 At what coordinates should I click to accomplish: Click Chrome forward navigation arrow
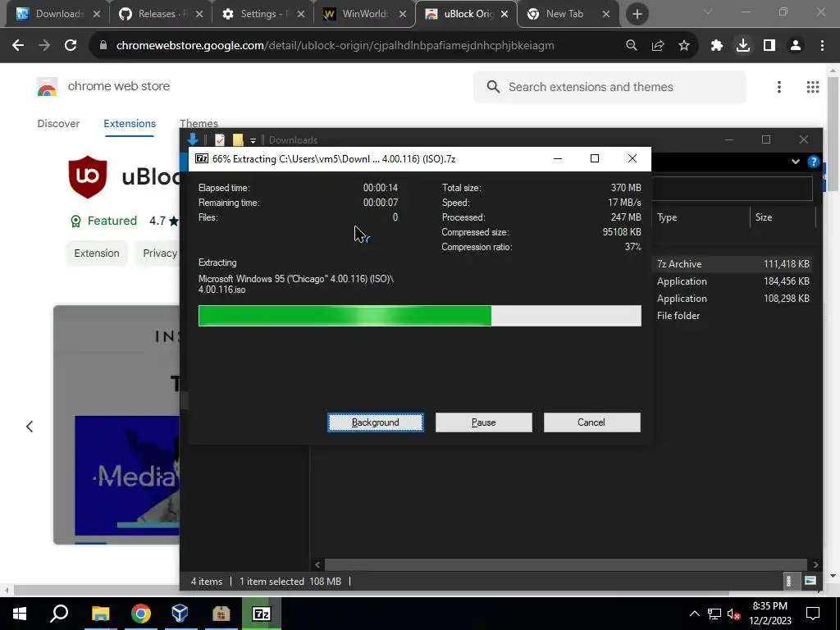click(44, 46)
